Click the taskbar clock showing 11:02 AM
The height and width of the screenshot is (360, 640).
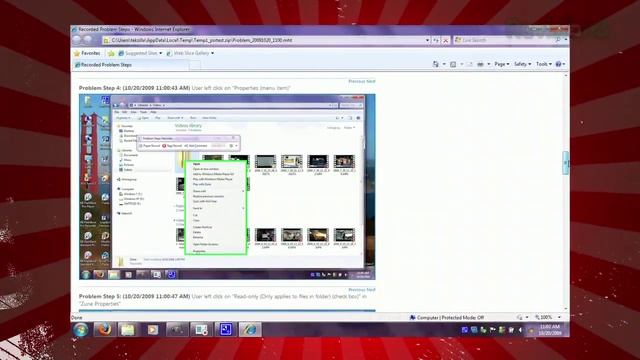point(549,330)
